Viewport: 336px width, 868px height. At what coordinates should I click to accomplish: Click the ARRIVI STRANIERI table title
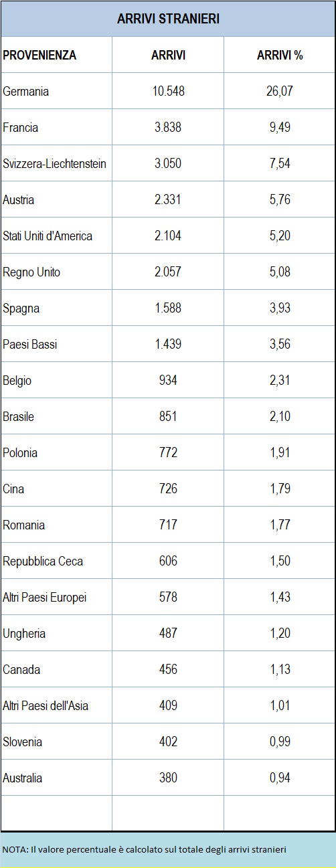(168, 19)
